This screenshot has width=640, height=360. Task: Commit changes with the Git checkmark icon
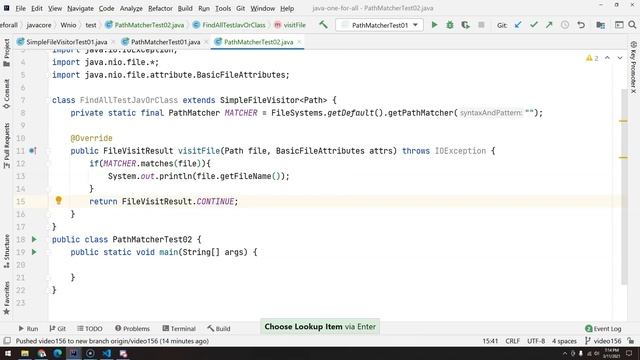pyautogui.click(x=533, y=25)
